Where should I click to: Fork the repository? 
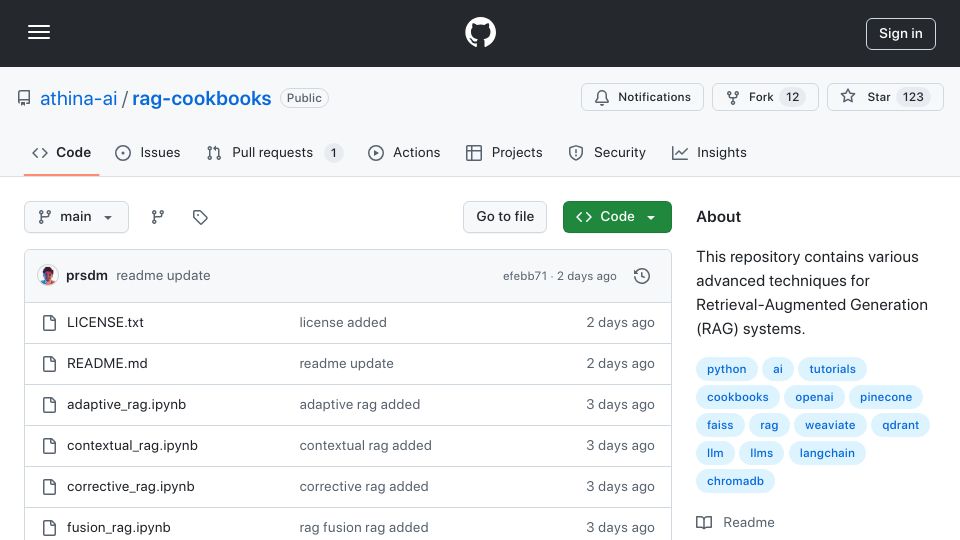tap(765, 97)
